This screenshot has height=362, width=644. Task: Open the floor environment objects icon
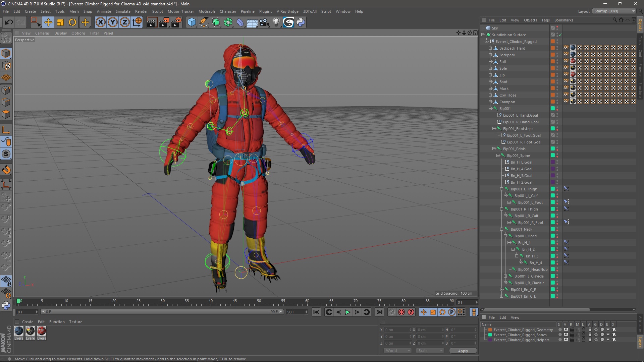point(252,22)
